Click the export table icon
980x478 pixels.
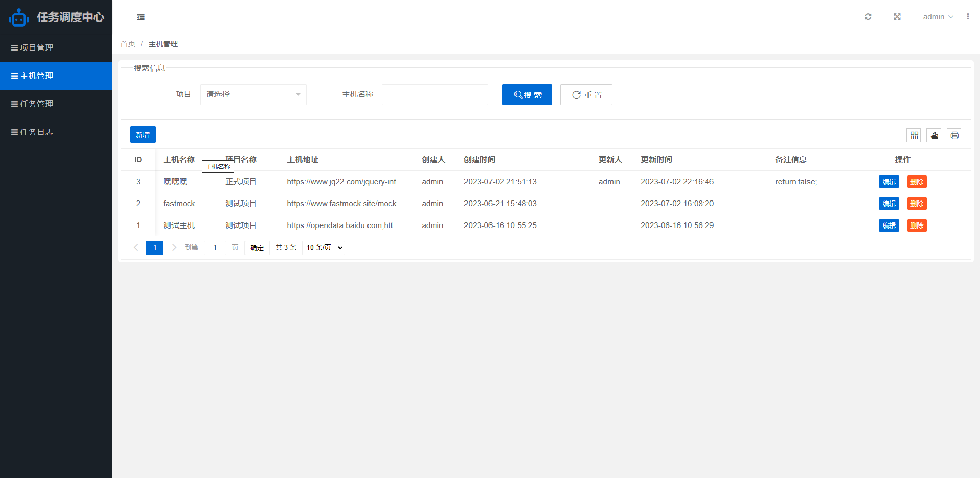click(934, 135)
